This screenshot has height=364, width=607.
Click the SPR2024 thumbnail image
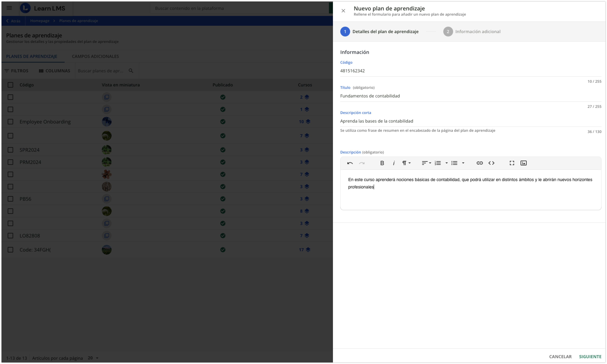[107, 150]
